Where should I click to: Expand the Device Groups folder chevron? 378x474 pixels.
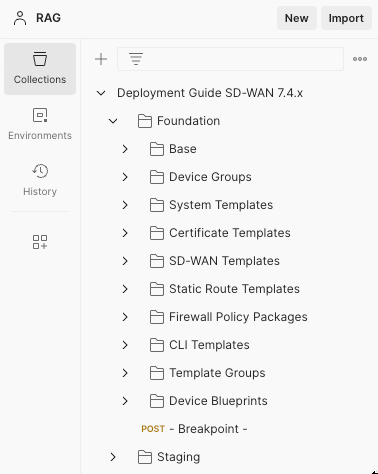(125, 177)
